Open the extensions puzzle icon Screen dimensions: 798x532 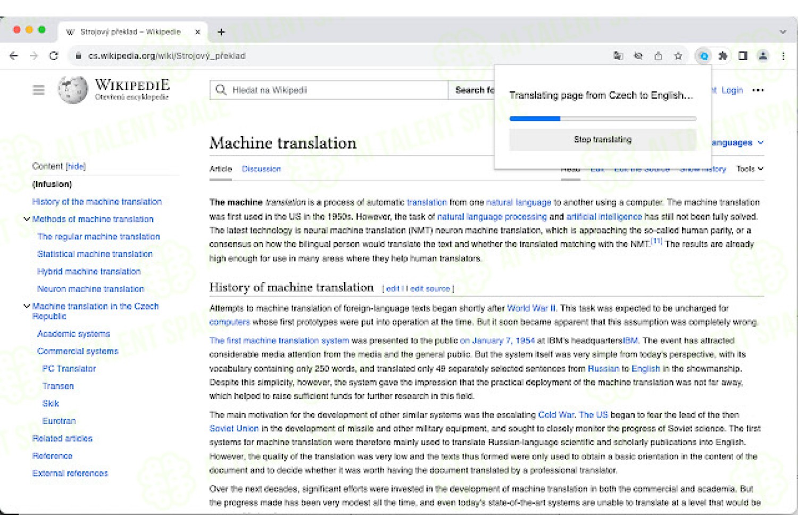point(723,56)
